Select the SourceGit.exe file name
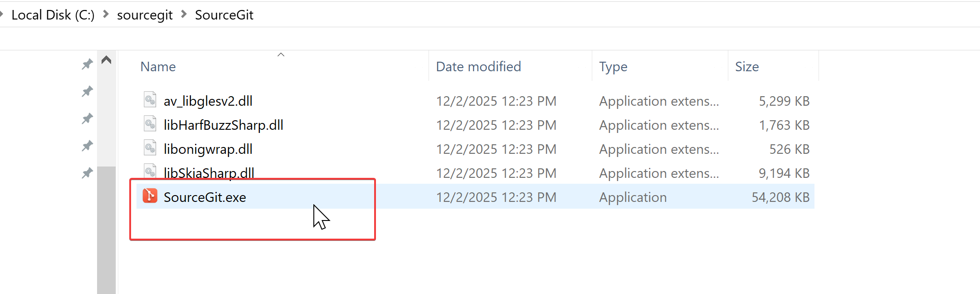The width and height of the screenshot is (980, 294). pos(205,197)
